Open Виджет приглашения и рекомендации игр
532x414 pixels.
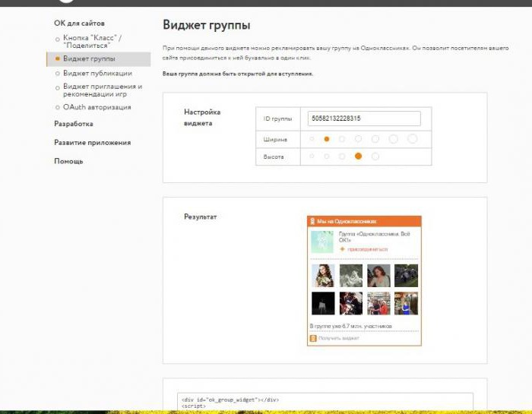tap(103, 90)
